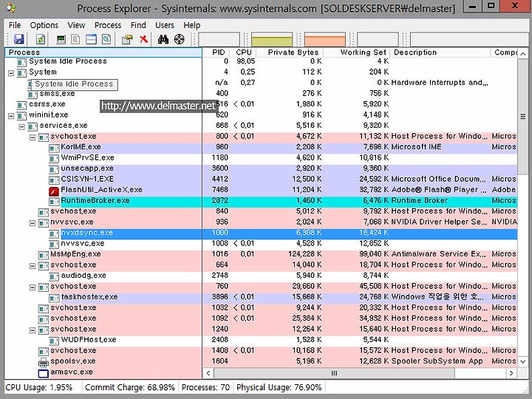Click the taskhostex.exe process icon
Viewport: 532px width, 399px height.
[x=54, y=299]
